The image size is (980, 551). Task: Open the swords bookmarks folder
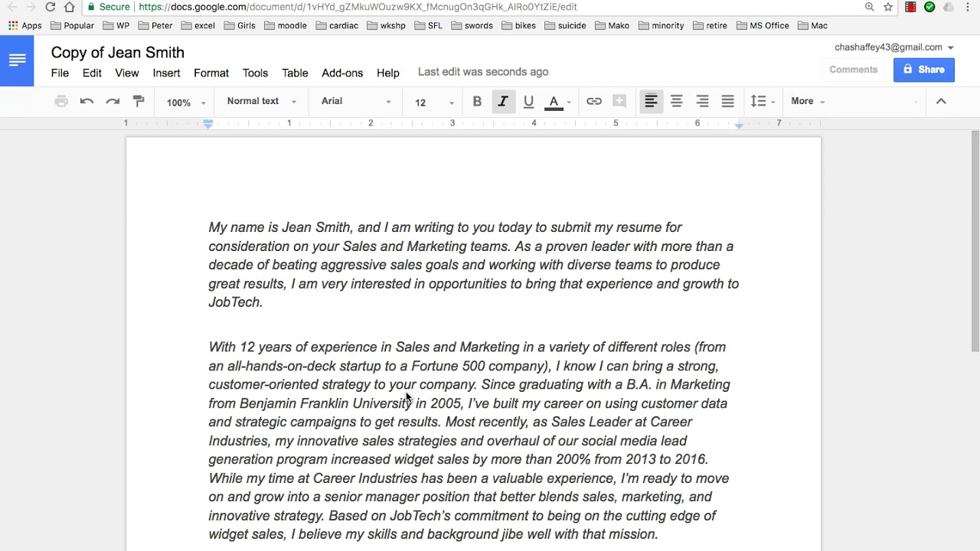click(471, 25)
